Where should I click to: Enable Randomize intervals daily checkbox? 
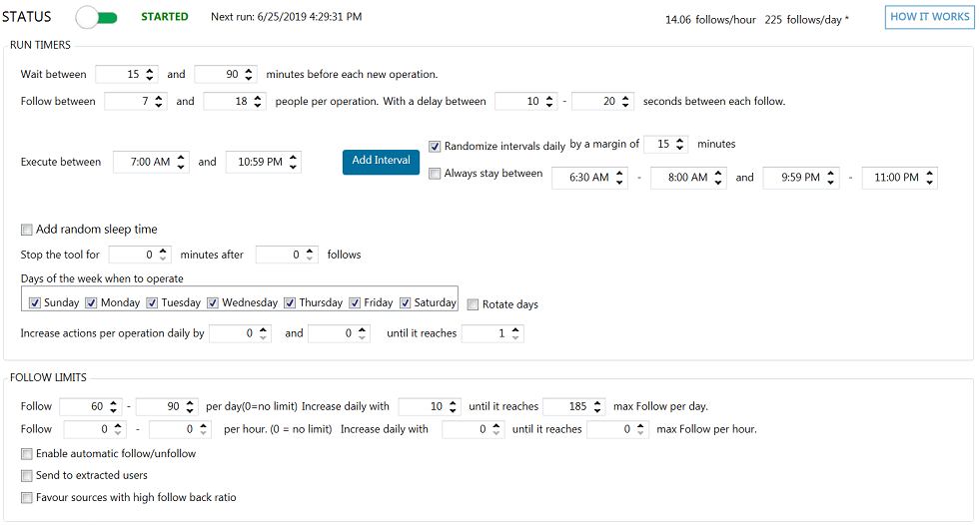click(435, 146)
